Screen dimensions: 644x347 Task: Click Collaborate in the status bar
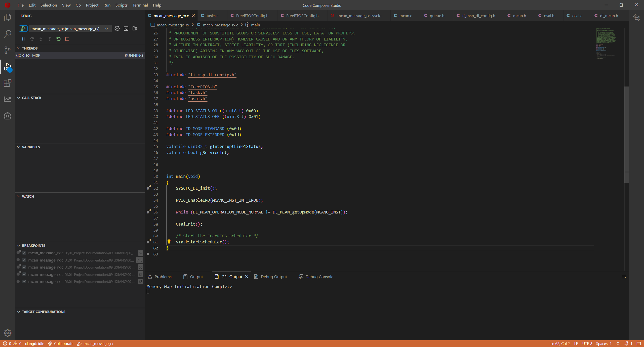(61, 344)
